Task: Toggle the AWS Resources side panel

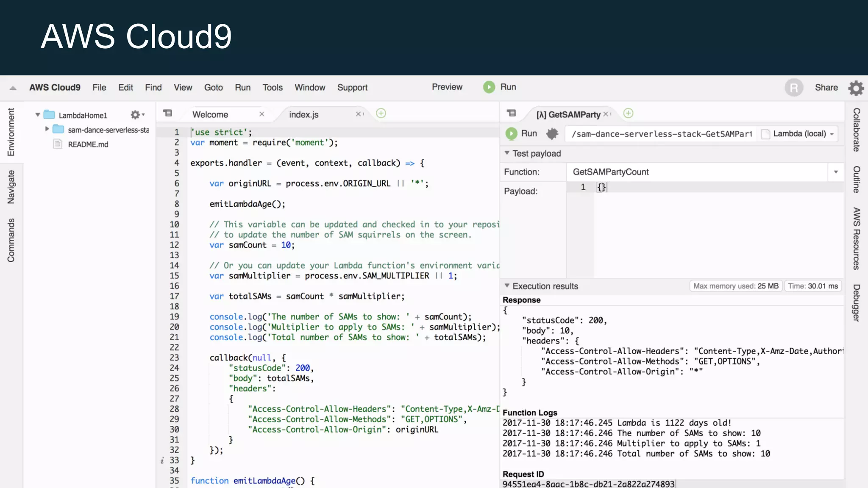Action: (856, 238)
